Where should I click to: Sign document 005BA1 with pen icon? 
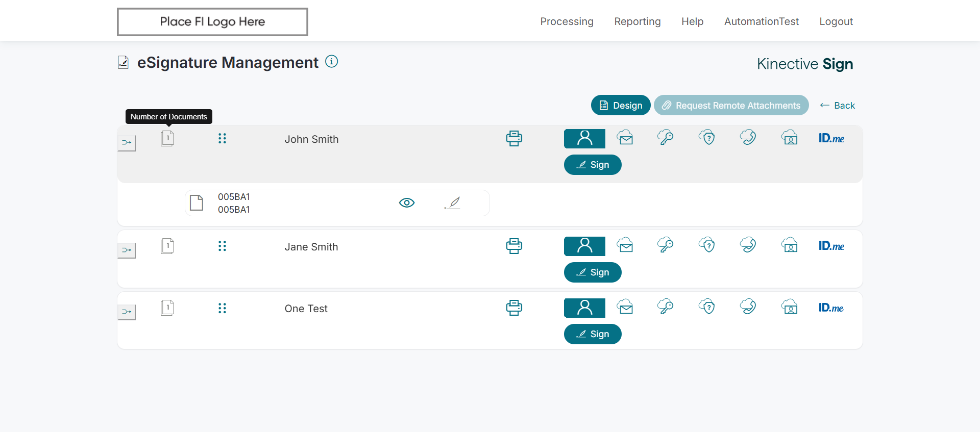click(x=453, y=203)
